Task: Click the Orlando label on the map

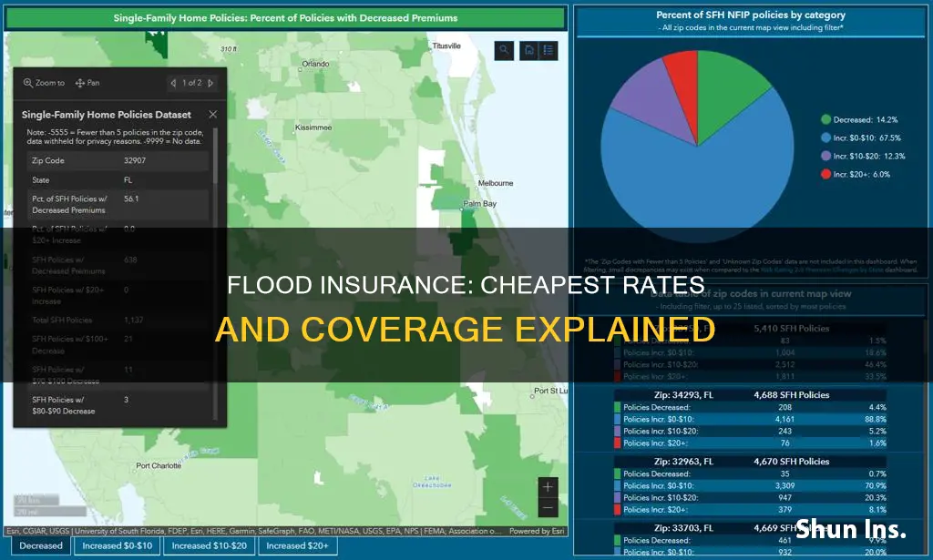Action: coord(315,65)
